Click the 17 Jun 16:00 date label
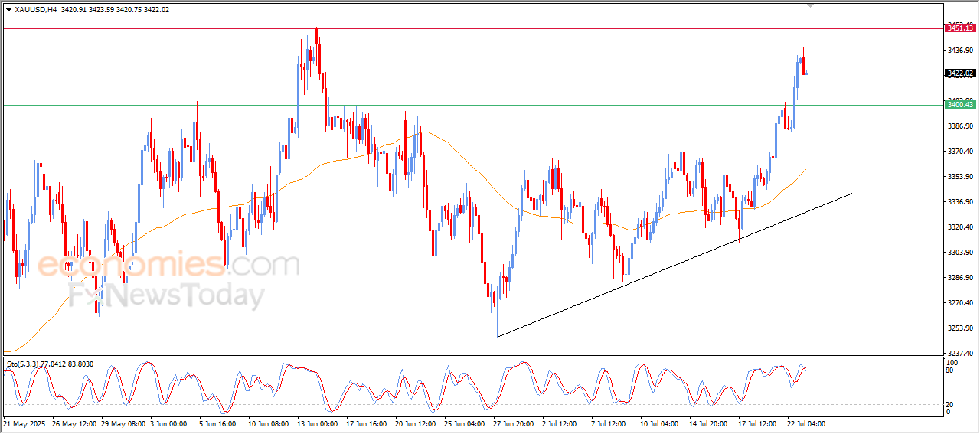The image size is (980, 434). (x=365, y=423)
